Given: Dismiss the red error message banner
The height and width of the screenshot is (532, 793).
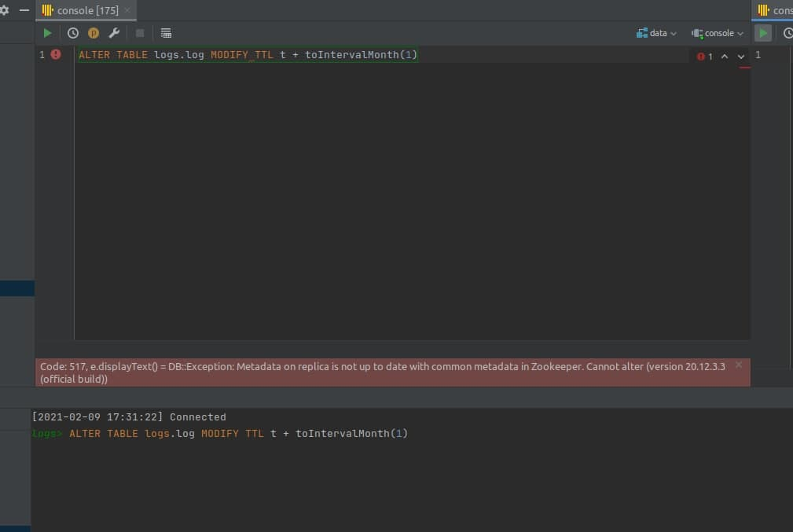Looking at the screenshot, I should [739, 365].
